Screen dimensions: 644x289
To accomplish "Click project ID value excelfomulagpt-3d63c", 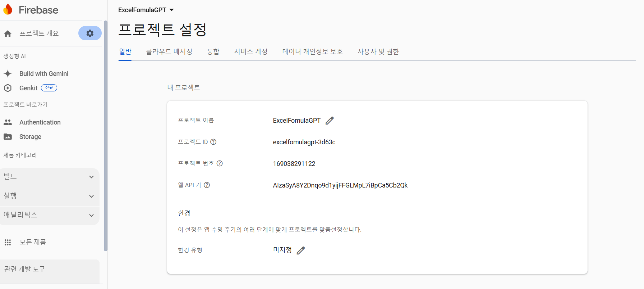I will click(x=304, y=142).
